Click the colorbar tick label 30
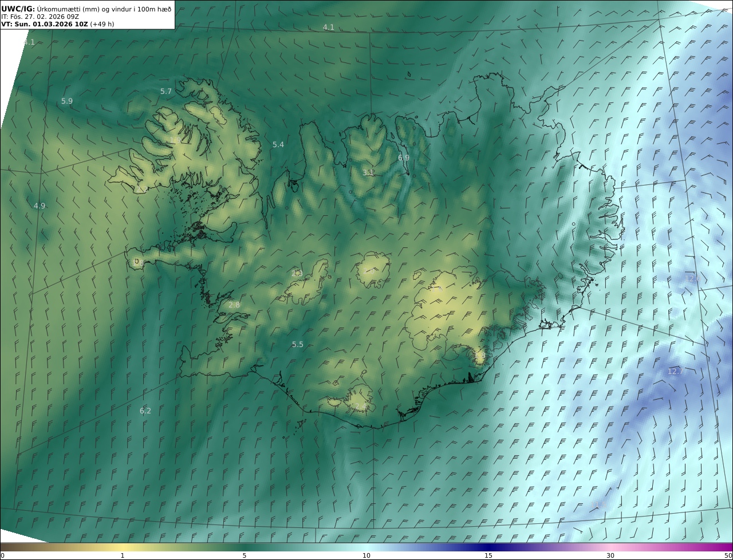Screen dimensions: 733x560 pyautogui.click(x=610, y=555)
